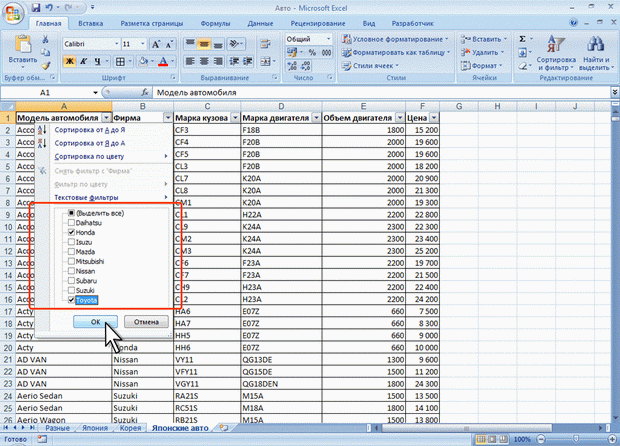The height and width of the screenshot is (446, 620).
Task: Center text horizontally
Action: [204, 61]
